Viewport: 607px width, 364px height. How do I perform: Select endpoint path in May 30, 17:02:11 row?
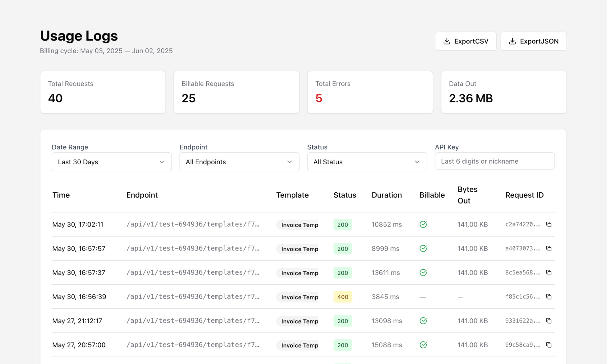[193, 224]
